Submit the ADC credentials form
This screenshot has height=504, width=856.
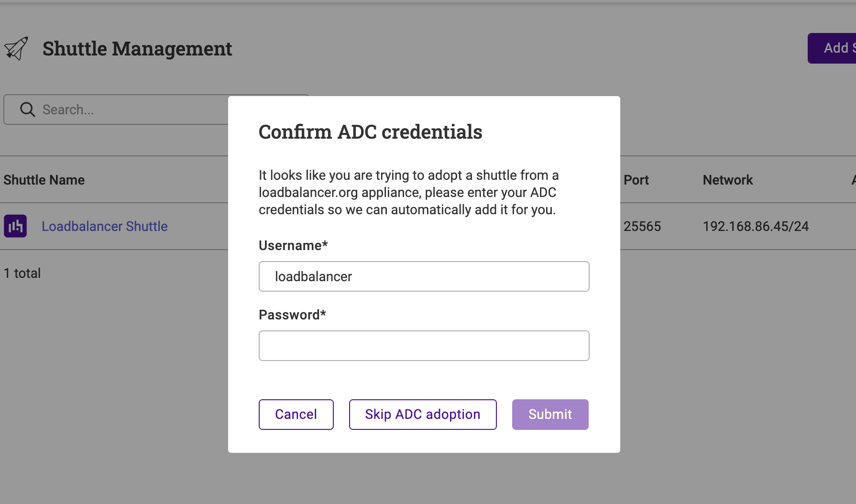click(550, 414)
